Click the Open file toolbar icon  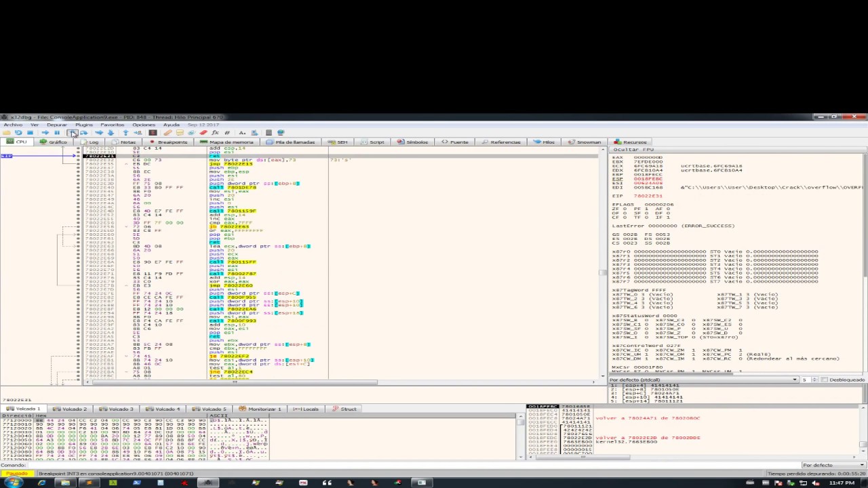(x=7, y=133)
